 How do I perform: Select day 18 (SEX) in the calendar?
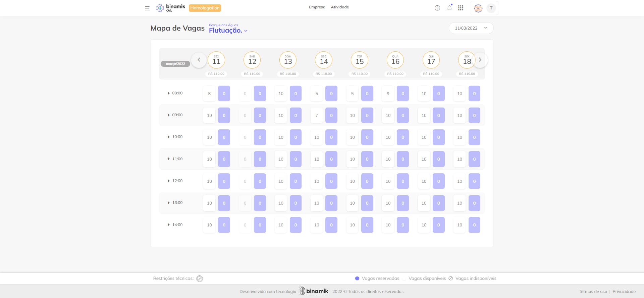pos(467,60)
